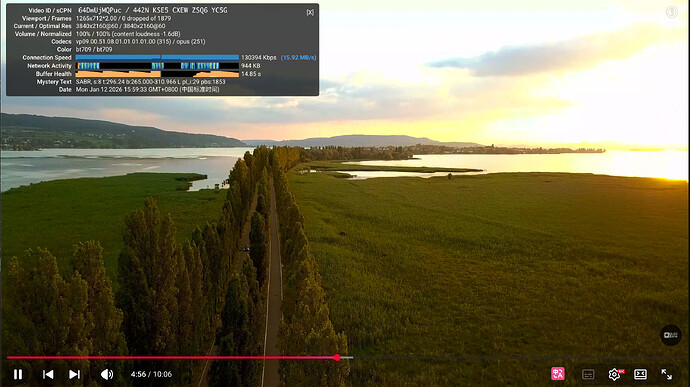Click the Network Activity graph
This screenshot has width=690, height=387.
pyautogui.click(x=157, y=66)
